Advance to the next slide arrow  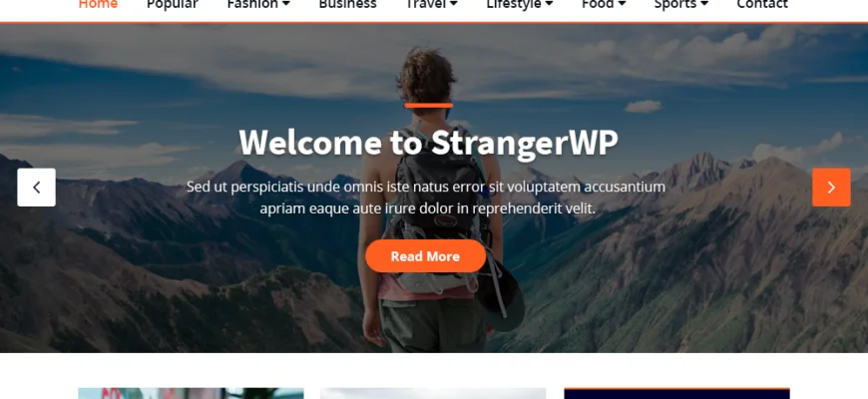pyautogui.click(x=831, y=188)
